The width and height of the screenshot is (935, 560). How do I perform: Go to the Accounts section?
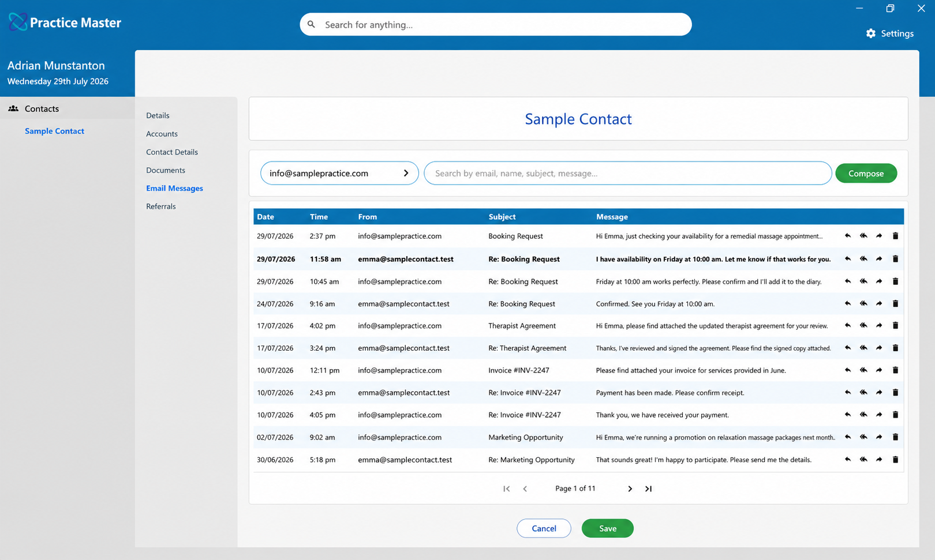point(162,134)
